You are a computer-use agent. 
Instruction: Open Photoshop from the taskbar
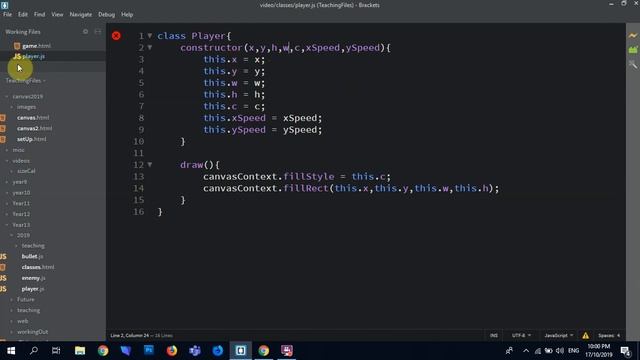(149, 351)
